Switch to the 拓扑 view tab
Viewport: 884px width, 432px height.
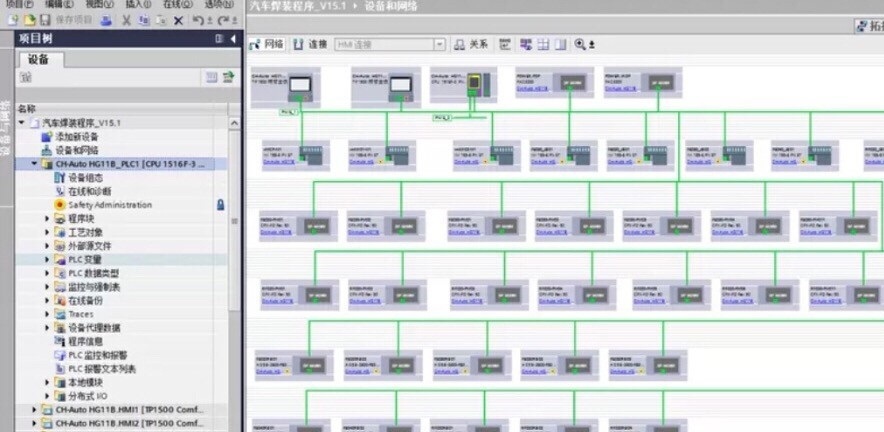(869, 26)
